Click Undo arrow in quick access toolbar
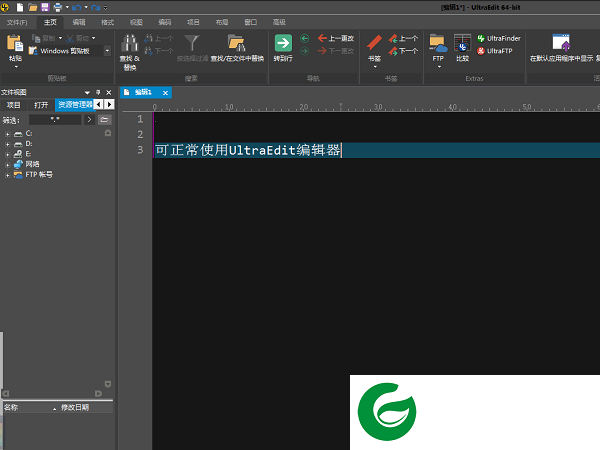This screenshot has height=450, width=600. tap(77, 7)
